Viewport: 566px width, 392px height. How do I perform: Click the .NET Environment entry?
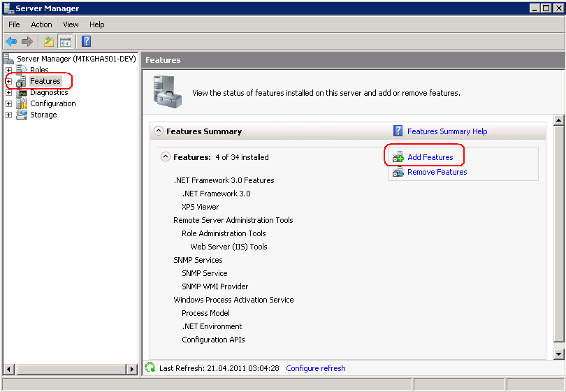212,326
